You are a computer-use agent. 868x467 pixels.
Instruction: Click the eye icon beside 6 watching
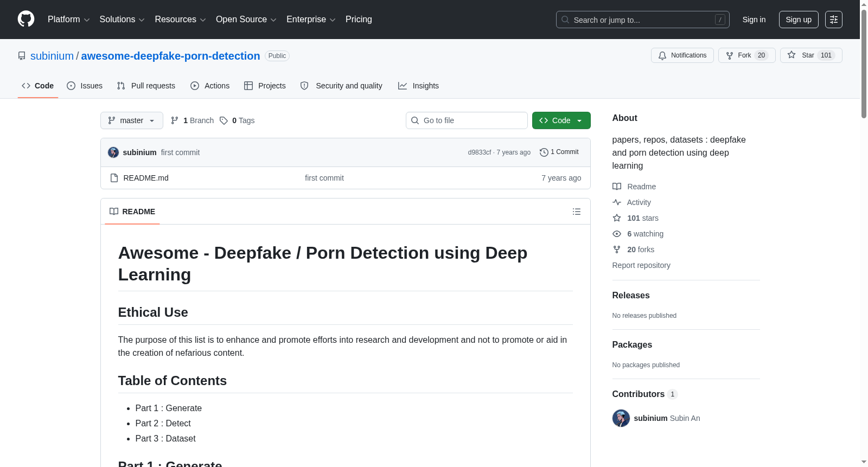coord(617,234)
